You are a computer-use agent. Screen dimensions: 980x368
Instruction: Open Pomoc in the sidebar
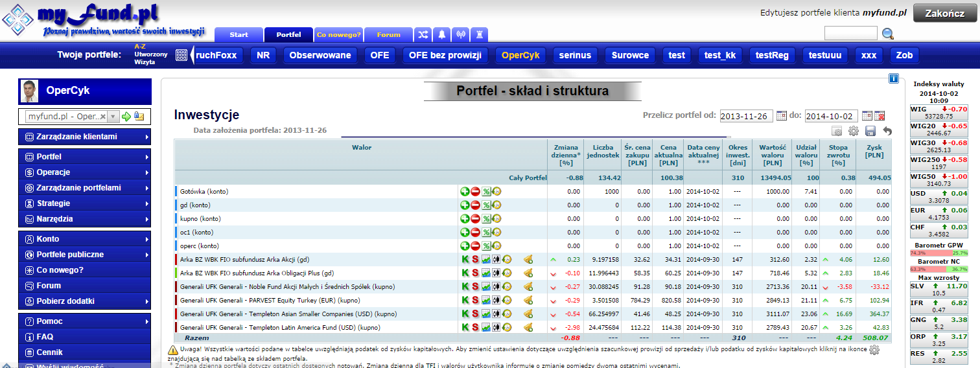point(84,321)
